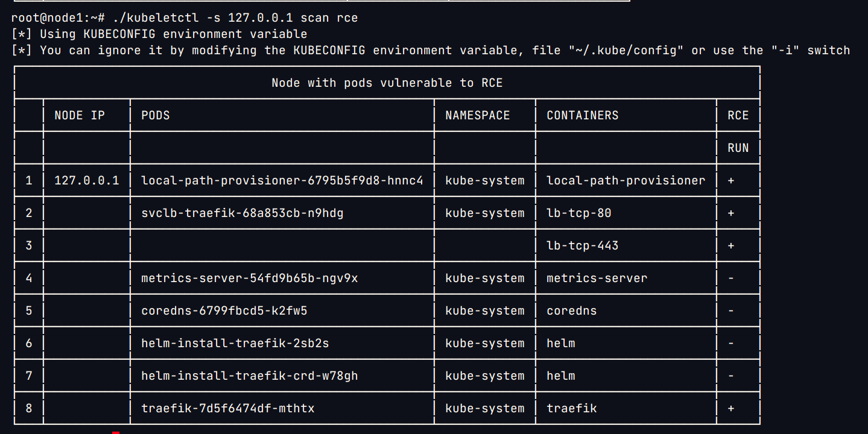This screenshot has height=434, width=868.
Task: Click the CONTAINERS column header
Action: tap(582, 115)
